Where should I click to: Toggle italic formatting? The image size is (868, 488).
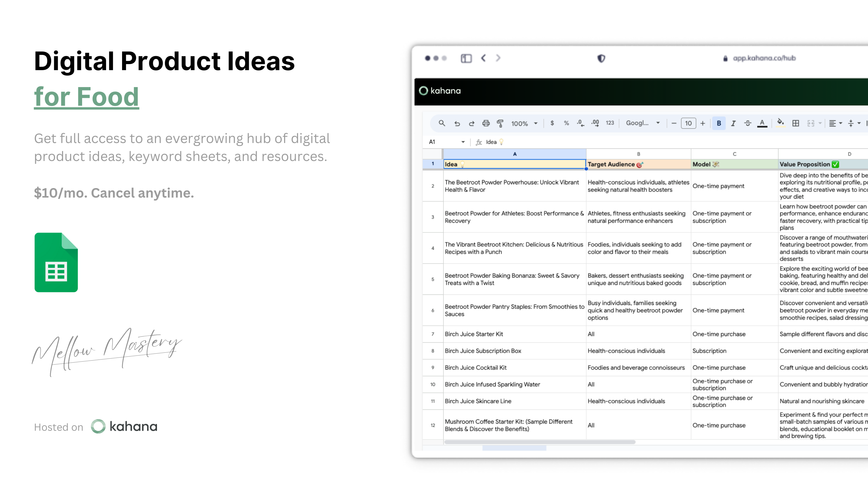click(733, 123)
